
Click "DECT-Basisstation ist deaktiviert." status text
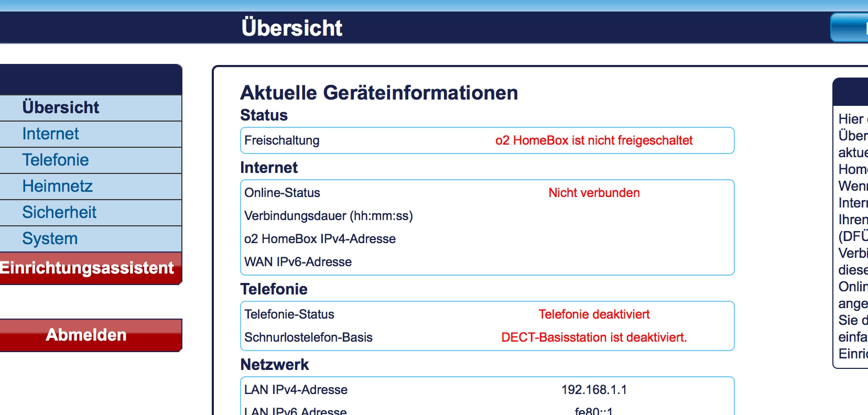tap(594, 337)
